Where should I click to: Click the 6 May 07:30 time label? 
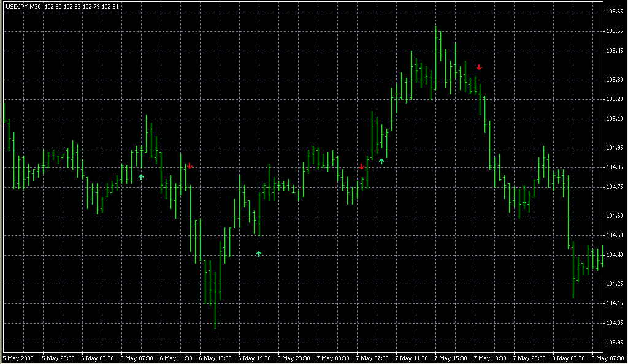pos(137,358)
